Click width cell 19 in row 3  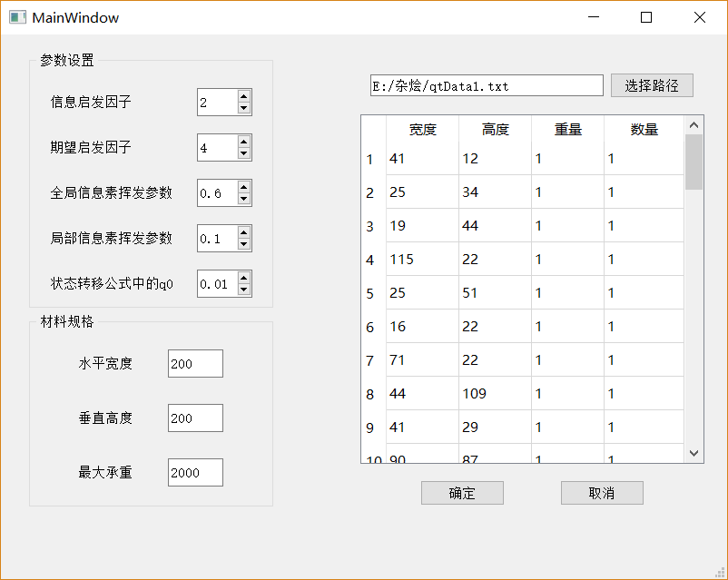click(422, 226)
